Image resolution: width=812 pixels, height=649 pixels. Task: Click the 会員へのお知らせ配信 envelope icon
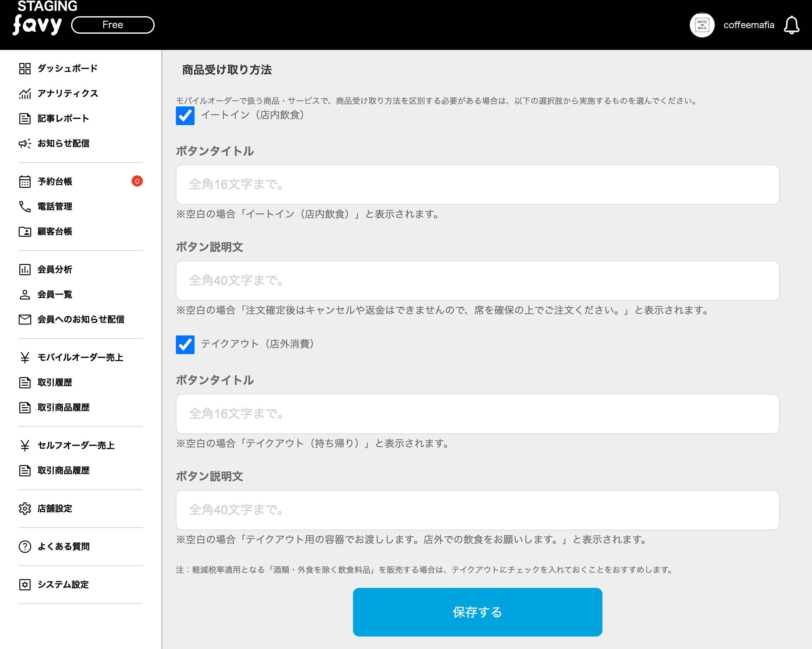point(25,320)
